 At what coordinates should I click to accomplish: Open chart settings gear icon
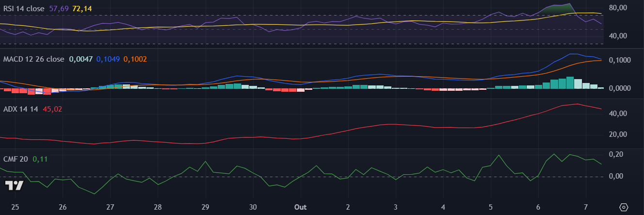(x=624, y=207)
